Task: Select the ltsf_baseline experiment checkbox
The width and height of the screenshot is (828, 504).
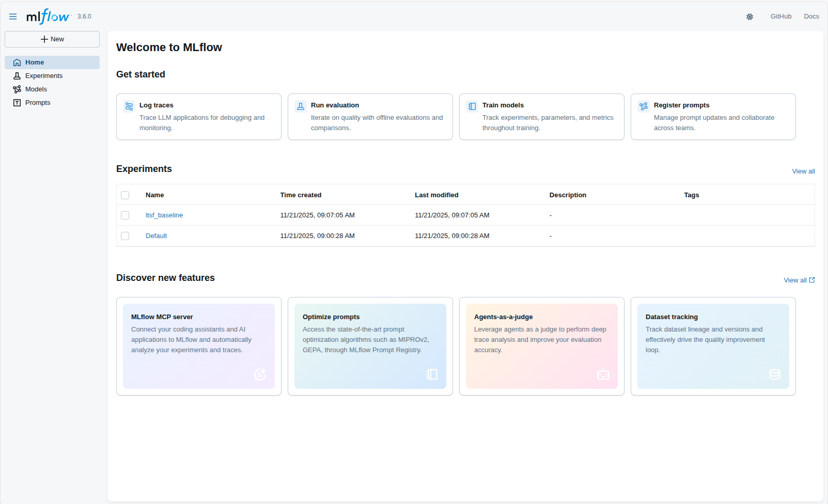Action: (125, 215)
